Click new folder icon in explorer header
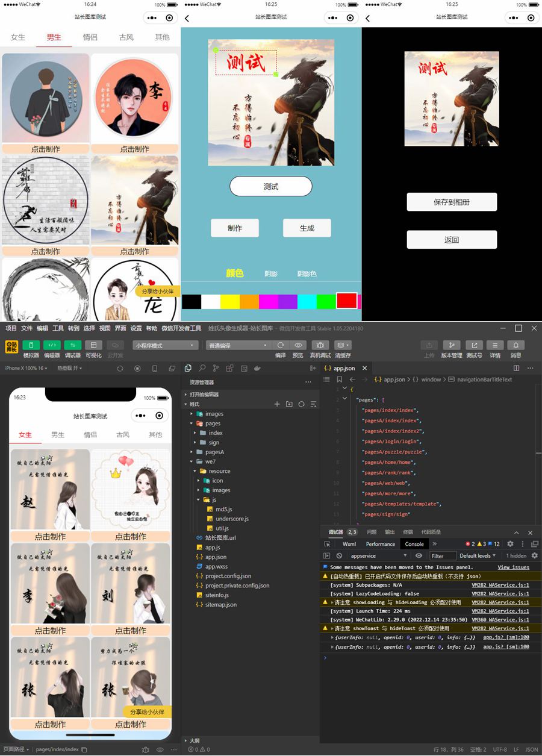 [x=289, y=404]
